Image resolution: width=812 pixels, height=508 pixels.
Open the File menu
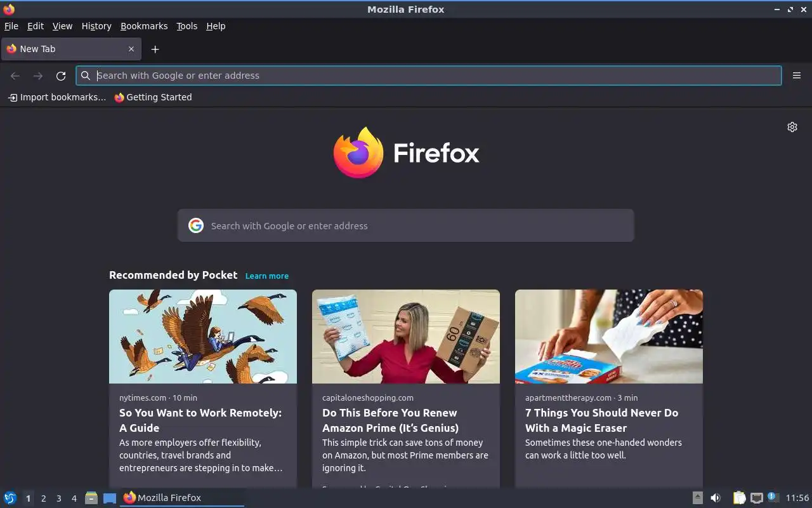[11, 26]
